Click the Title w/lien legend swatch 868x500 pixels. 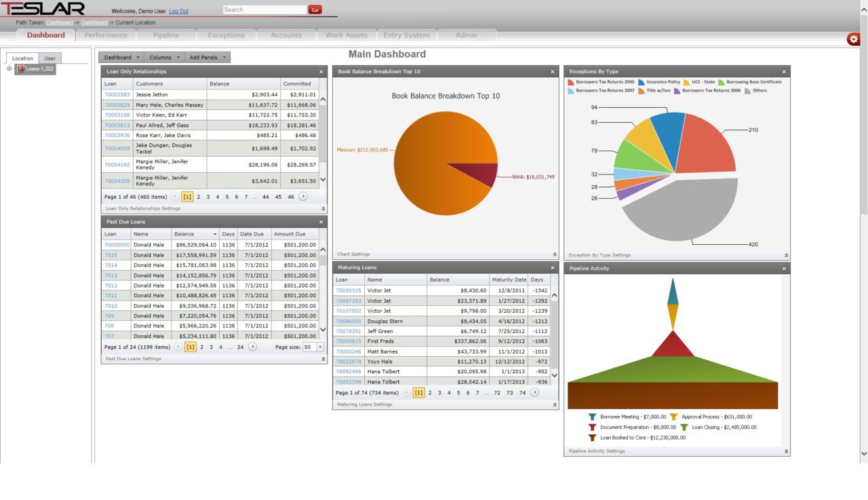tap(642, 91)
